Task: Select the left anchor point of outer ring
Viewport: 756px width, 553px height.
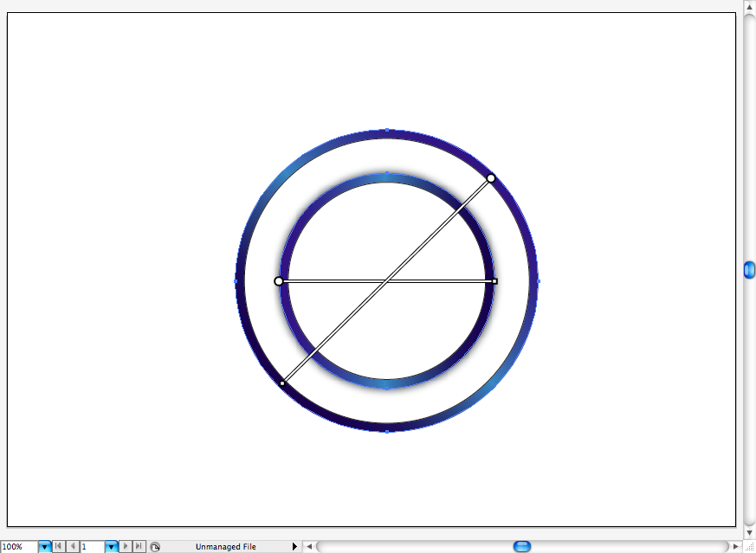Action: tap(236, 281)
